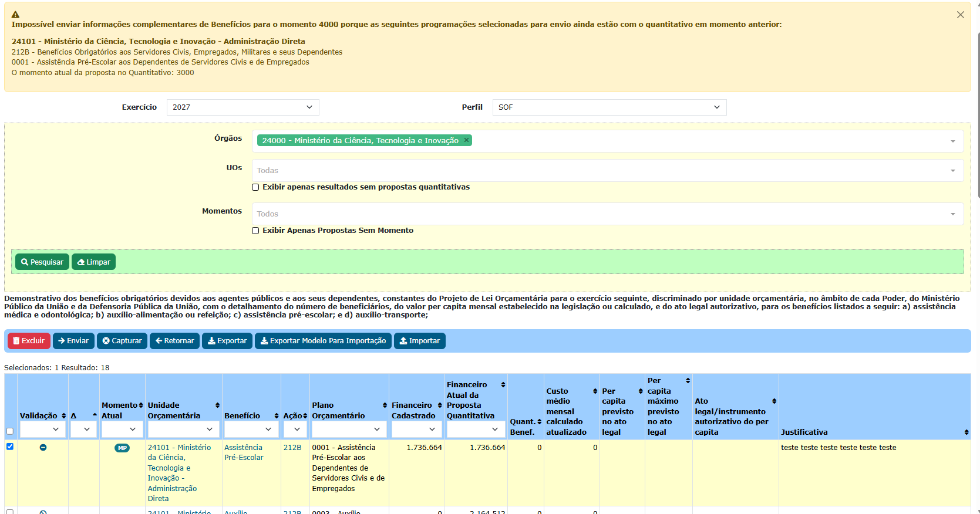Open Benefício column filter dropdown

[251, 430]
